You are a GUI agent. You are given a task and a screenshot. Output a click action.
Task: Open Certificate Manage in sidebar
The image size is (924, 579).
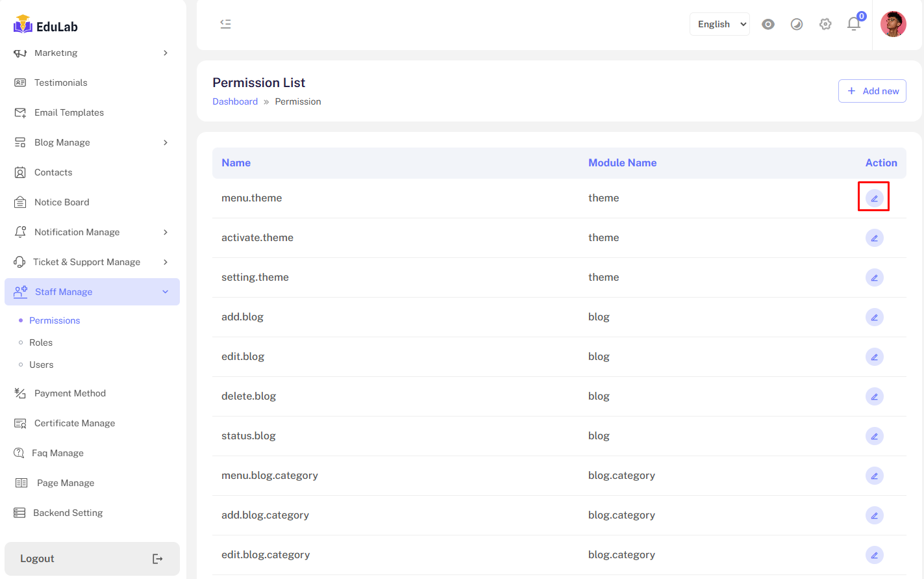click(x=75, y=423)
